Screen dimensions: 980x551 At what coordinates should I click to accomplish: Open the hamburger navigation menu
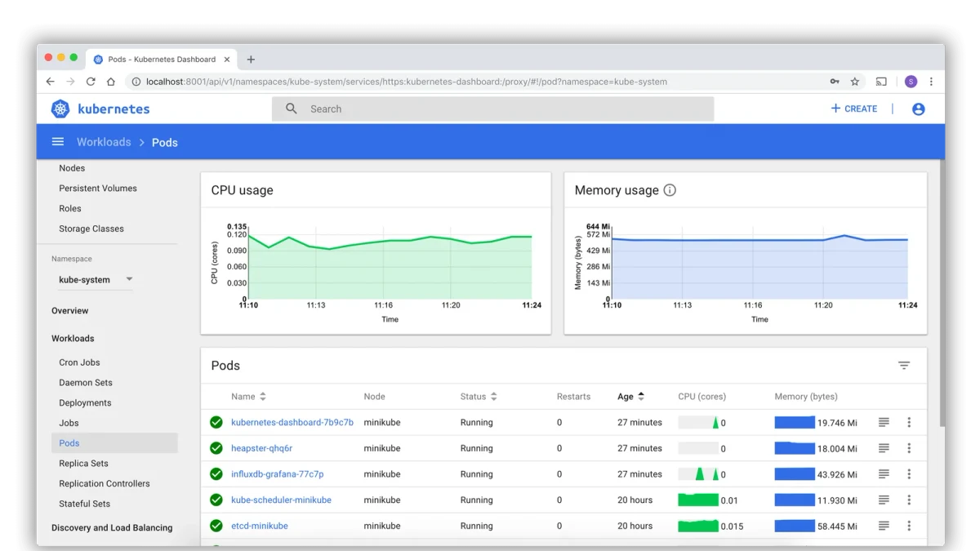[58, 142]
